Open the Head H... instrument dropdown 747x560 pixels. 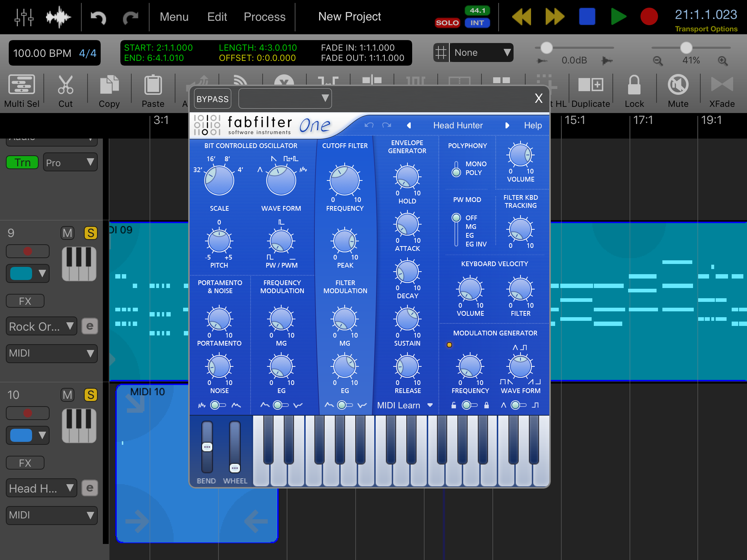click(x=42, y=488)
